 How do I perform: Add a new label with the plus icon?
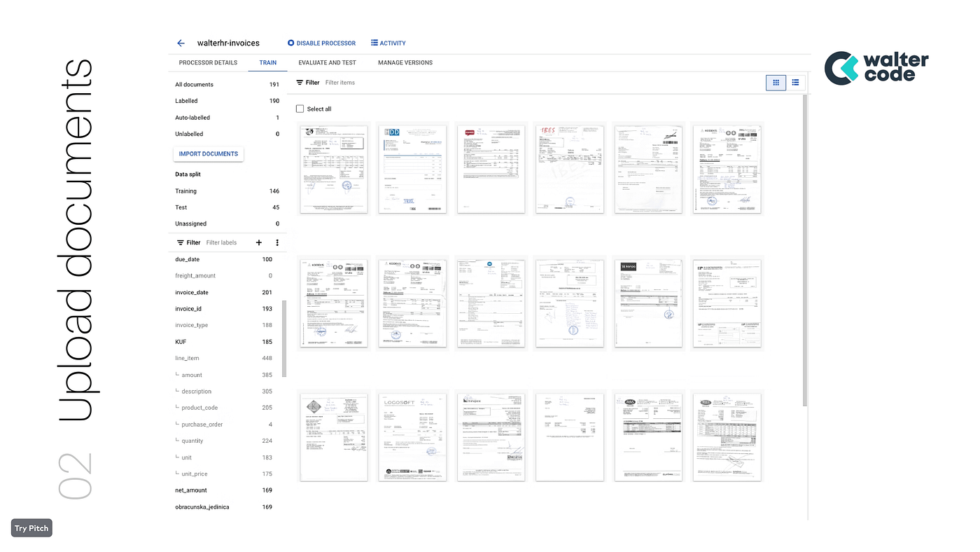tap(258, 242)
